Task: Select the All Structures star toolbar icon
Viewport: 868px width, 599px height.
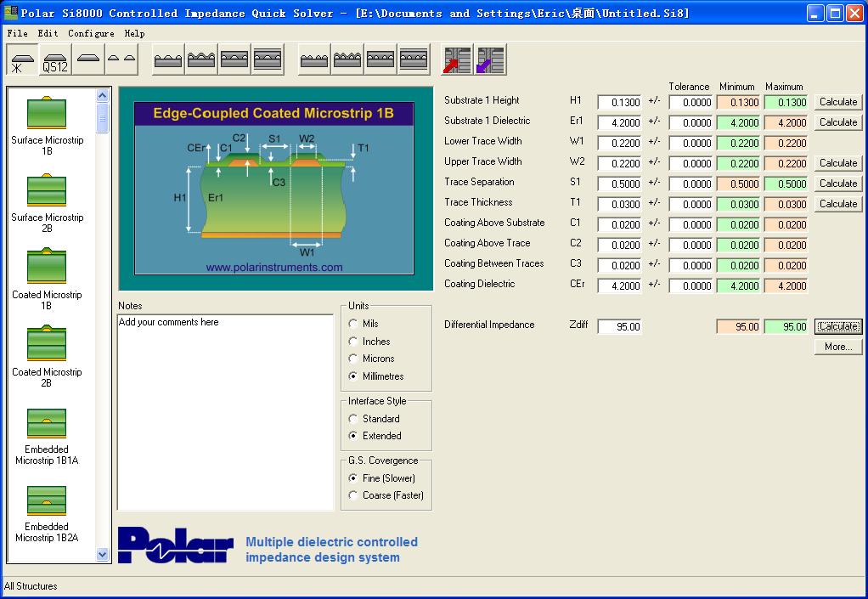Action: (22, 59)
